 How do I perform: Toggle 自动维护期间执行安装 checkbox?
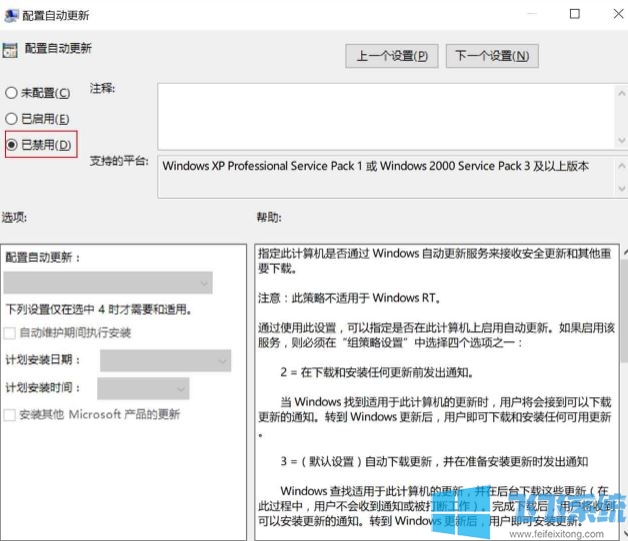[x=11, y=333]
